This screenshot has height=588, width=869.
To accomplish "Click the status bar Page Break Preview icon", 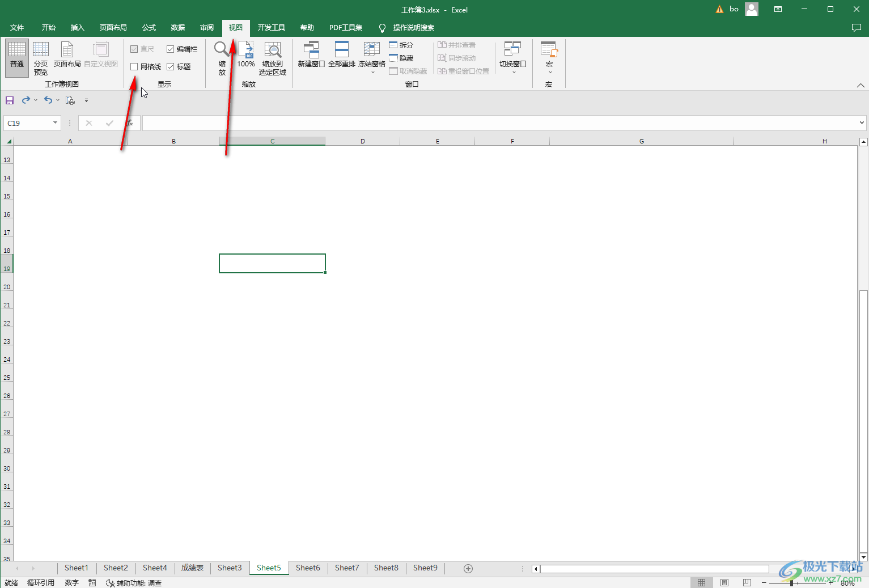I will click(747, 583).
